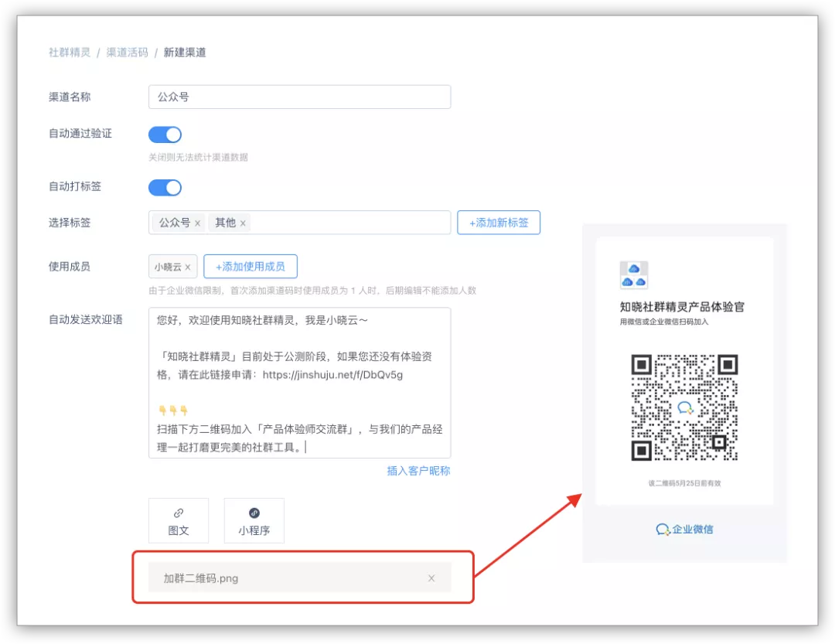Click the 用微信或企业微信扫码加入 subtitle
This screenshot has height=644, width=835.
tap(664, 322)
